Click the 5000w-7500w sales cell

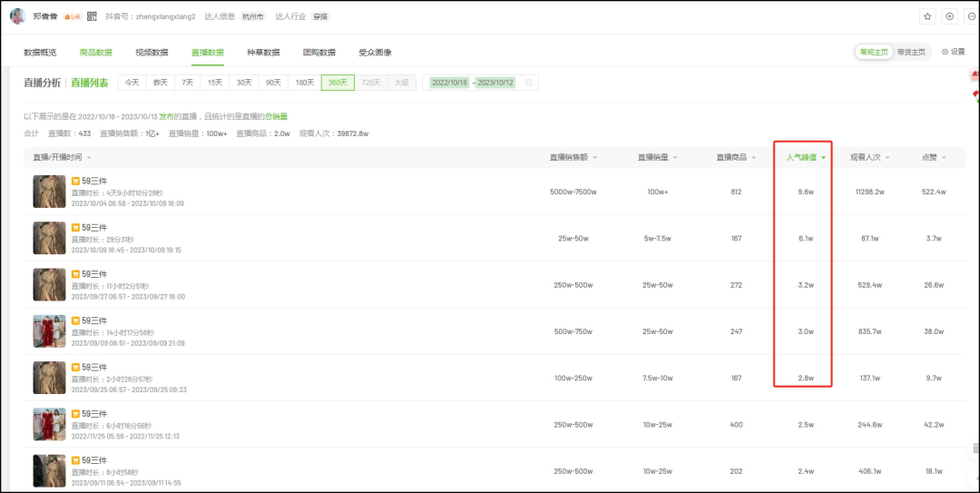573,192
